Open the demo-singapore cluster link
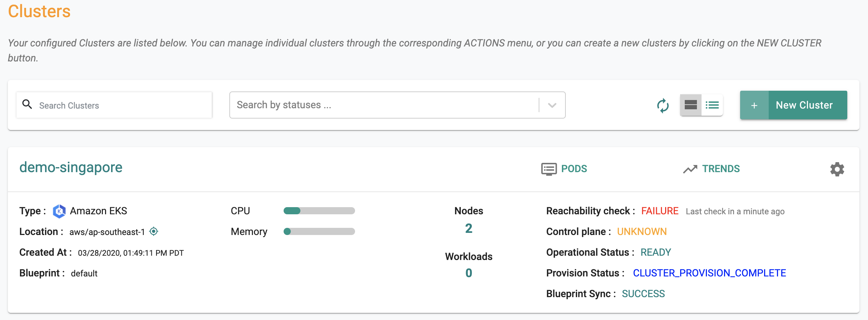Image resolution: width=868 pixels, height=320 pixels. pyautogui.click(x=71, y=167)
